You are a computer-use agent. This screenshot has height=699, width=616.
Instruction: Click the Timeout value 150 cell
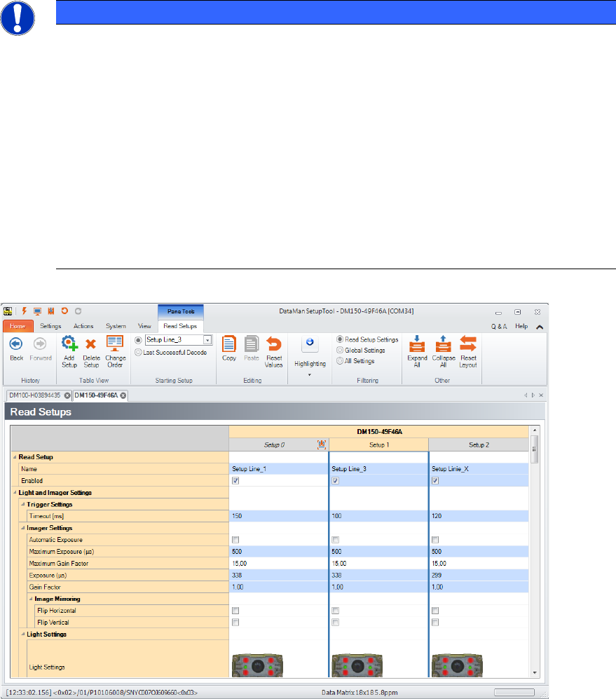click(279, 516)
